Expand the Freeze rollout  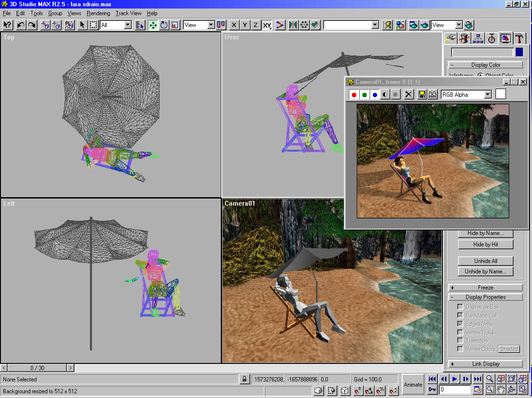pos(486,288)
